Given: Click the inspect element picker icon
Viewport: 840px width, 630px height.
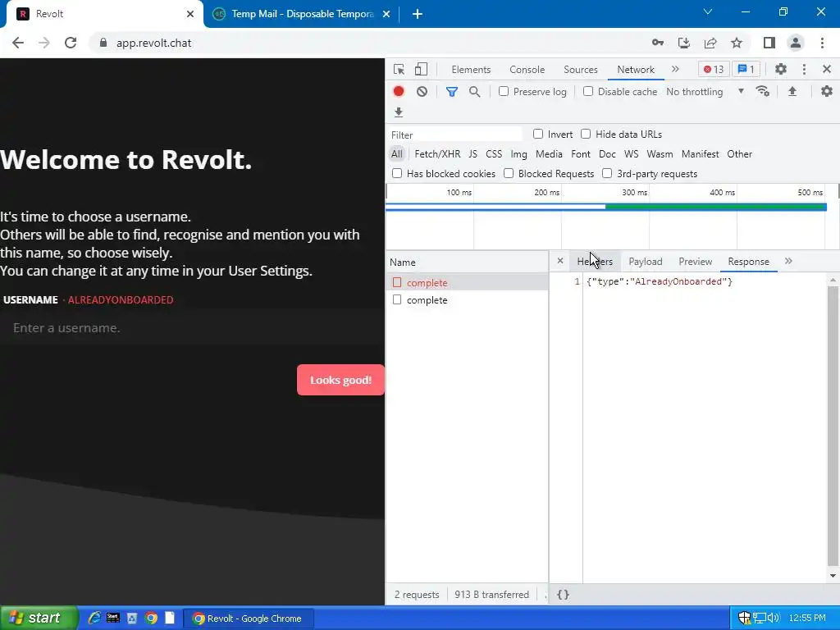Looking at the screenshot, I should (x=399, y=69).
